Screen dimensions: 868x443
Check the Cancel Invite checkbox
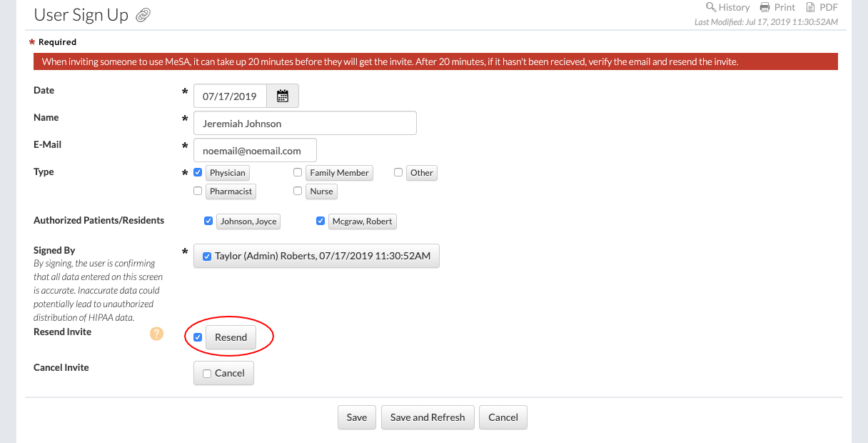206,374
